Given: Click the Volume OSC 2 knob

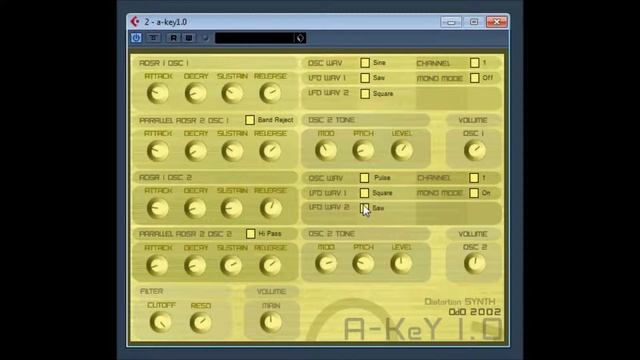Looking at the screenshot, I should tap(475, 264).
